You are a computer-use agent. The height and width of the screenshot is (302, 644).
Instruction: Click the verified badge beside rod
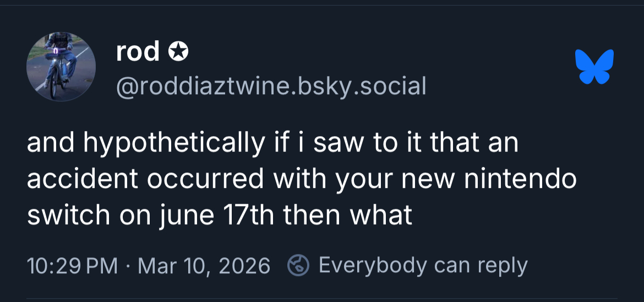[178, 52]
